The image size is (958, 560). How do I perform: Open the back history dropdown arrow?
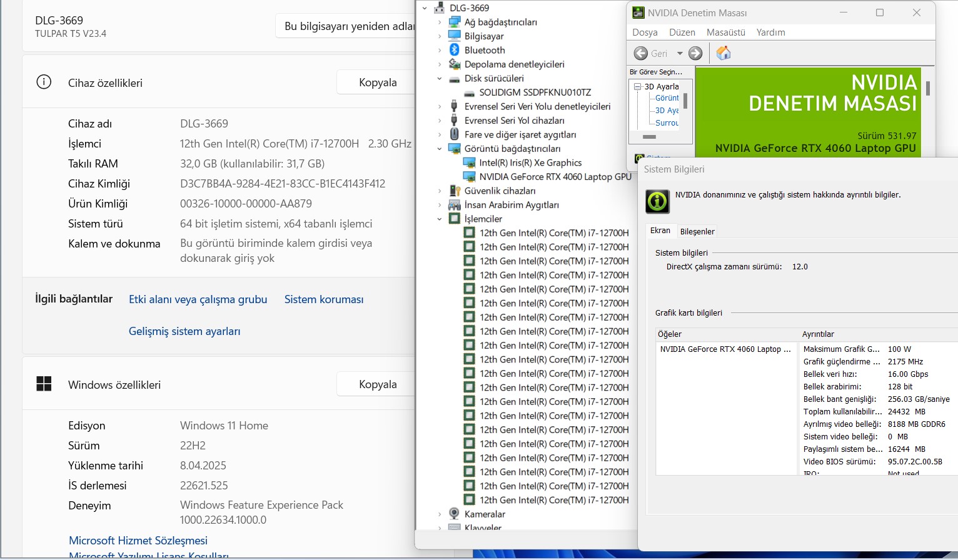(680, 54)
